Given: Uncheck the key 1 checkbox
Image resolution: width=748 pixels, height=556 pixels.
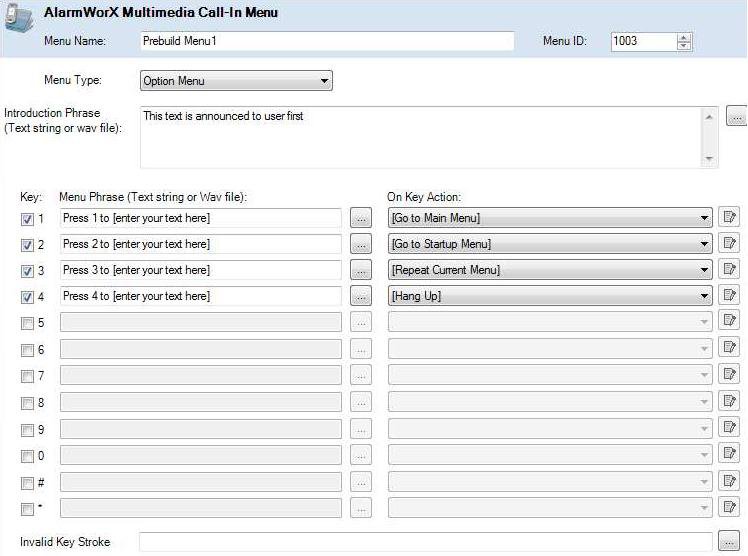Looking at the screenshot, I should (x=27, y=218).
